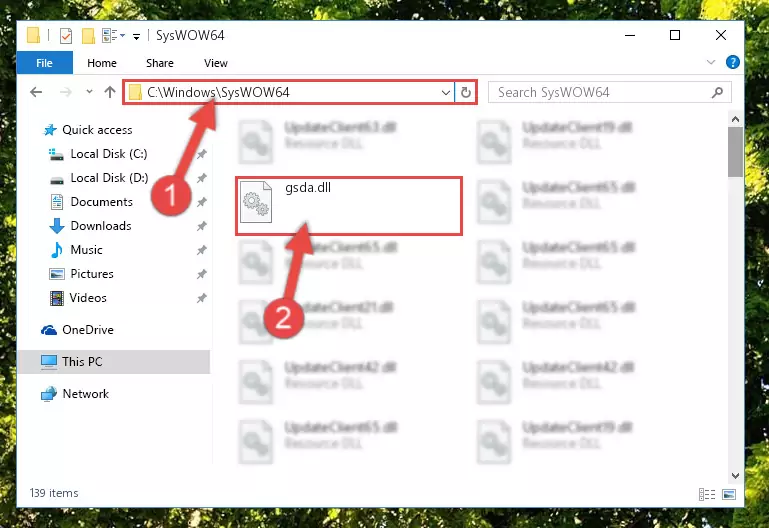769x528 pixels.
Task: Click the New folder quick access icon
Action: (x=88, y=36)
